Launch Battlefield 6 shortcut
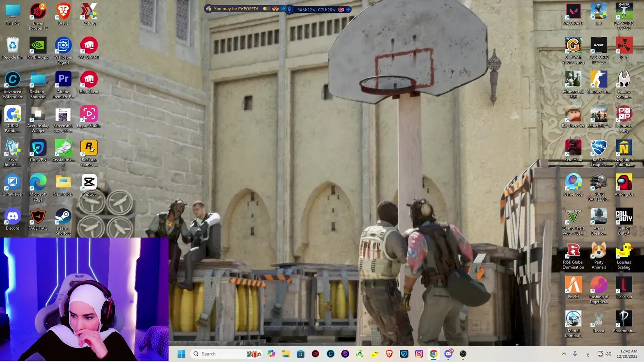The width and height of the screenshot is (644, 362). pos(599,117)
